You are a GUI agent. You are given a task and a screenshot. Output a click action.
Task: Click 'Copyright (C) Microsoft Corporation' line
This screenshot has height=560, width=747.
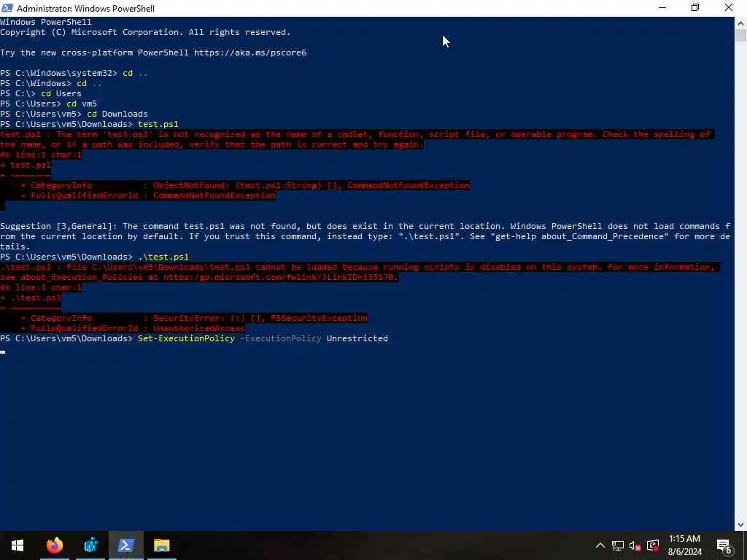tap(145, 32)
